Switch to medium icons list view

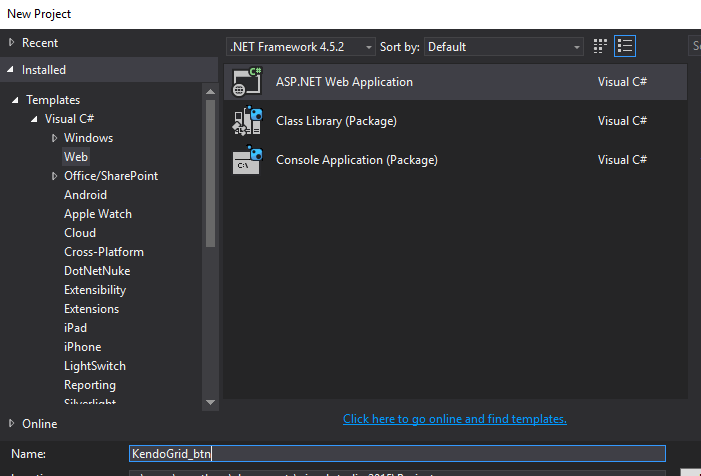click(625, 46)
